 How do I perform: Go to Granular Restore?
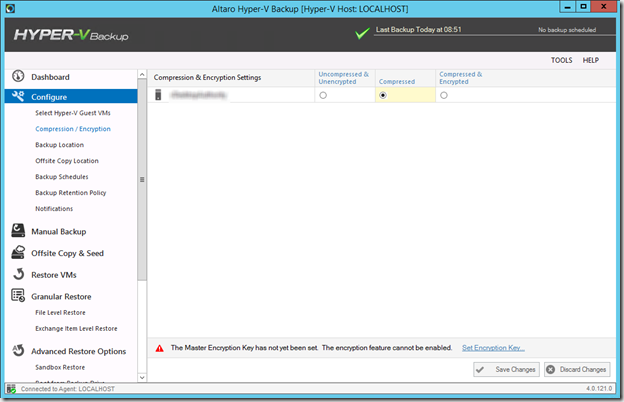[x=61, y=297]
